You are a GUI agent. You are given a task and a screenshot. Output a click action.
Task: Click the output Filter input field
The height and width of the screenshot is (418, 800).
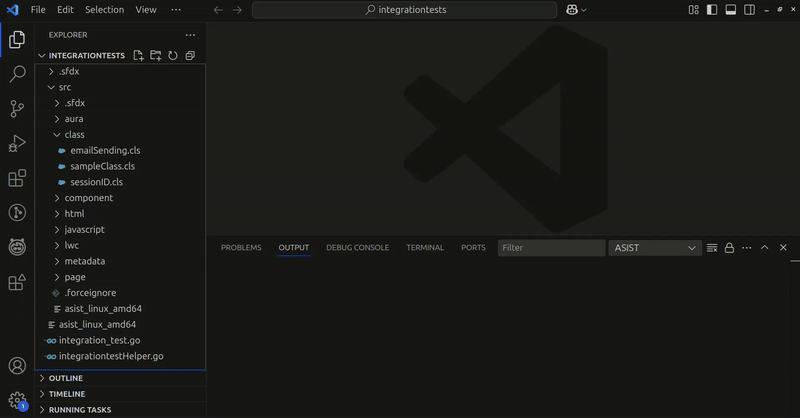(x=552, y=248)
